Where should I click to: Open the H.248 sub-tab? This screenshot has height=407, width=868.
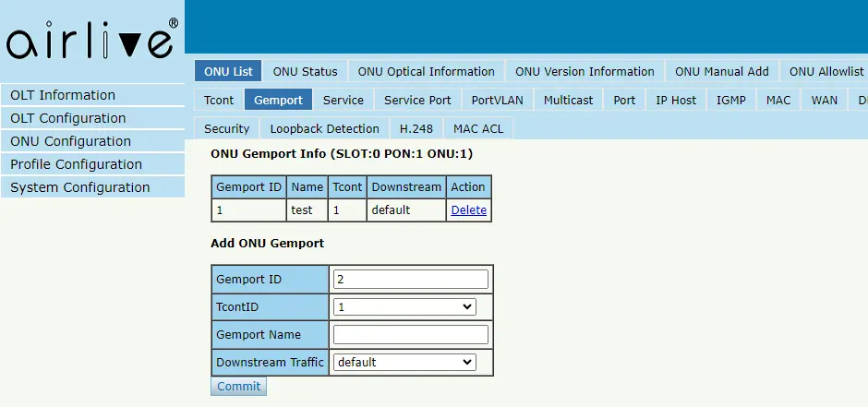click(416, 129)
